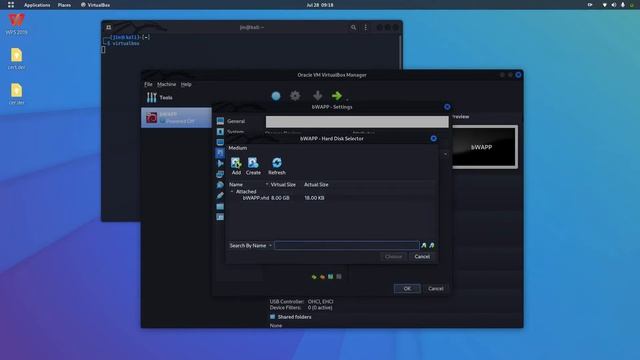Open Help menu in VirtualBox Manager
The height and width of the screenshot is (360, 640).
(186, 84)
